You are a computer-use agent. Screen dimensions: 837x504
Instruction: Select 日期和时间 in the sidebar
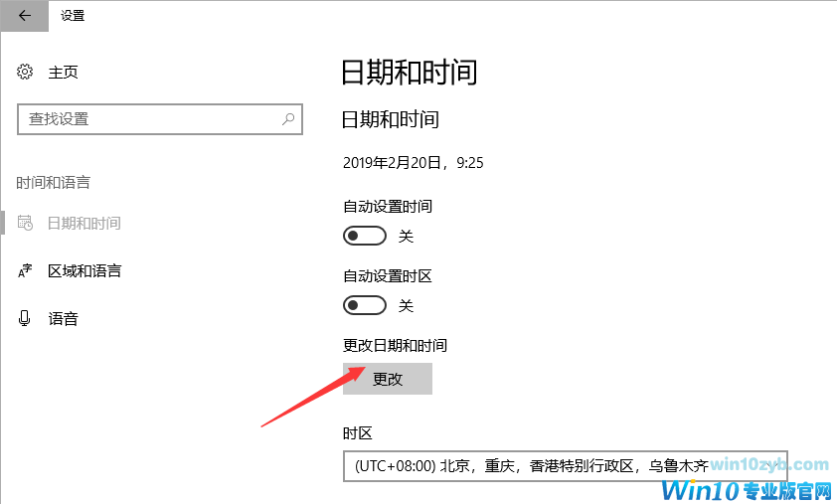point(84,223)
